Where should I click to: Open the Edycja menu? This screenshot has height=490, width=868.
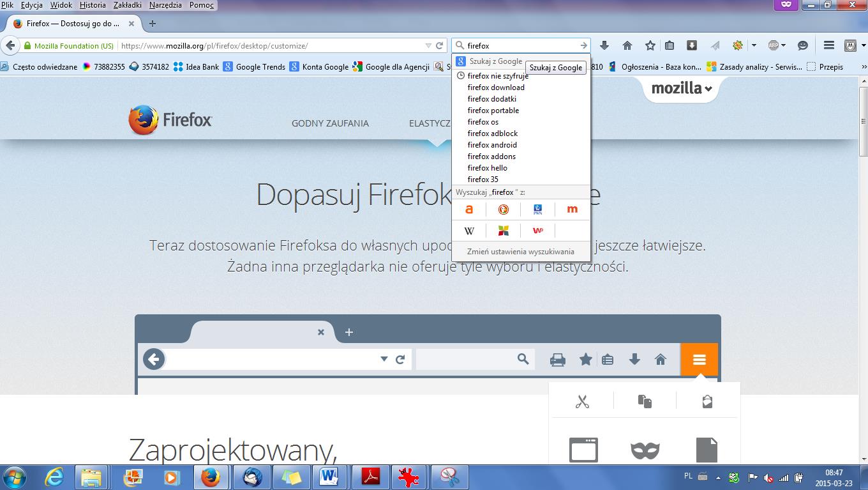(32, 5)
